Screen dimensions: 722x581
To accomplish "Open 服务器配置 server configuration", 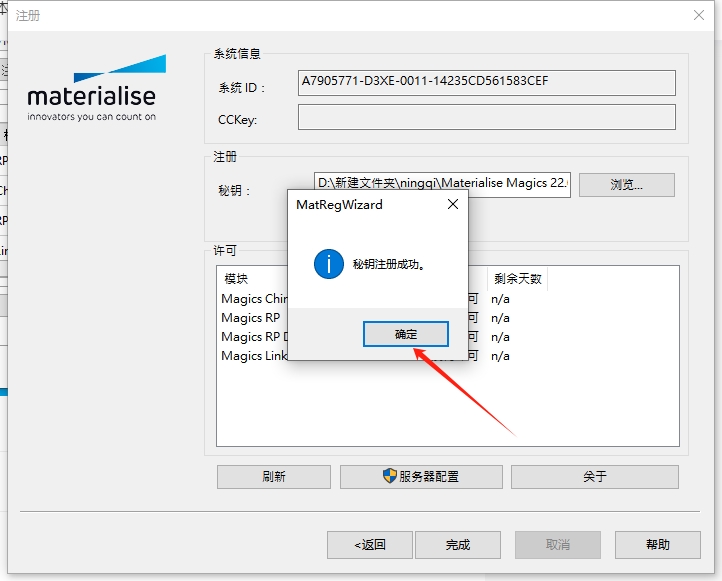I will coord(421,476).
